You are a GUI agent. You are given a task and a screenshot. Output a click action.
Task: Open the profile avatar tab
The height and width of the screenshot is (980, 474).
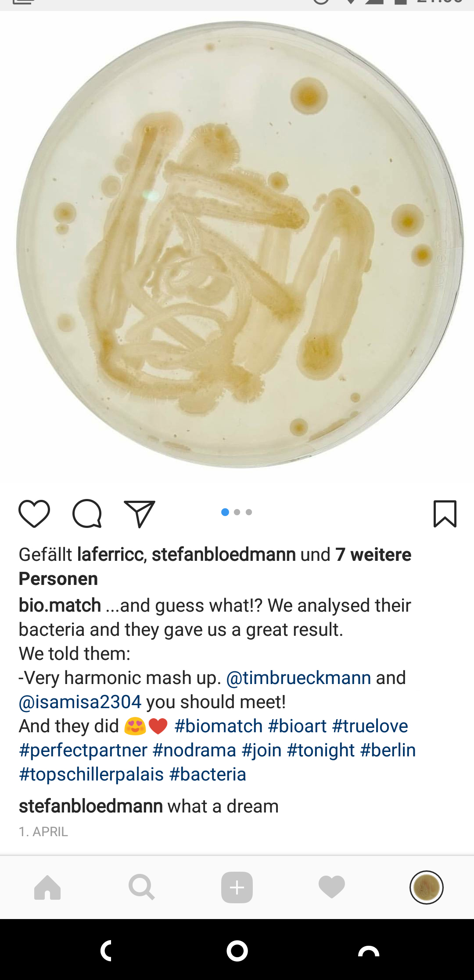point(427,887)
